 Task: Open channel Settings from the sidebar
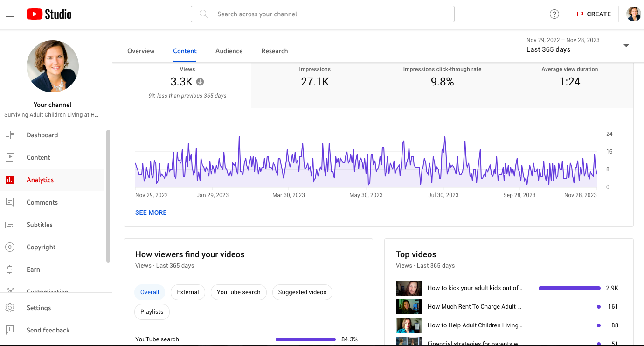(39, 308)
